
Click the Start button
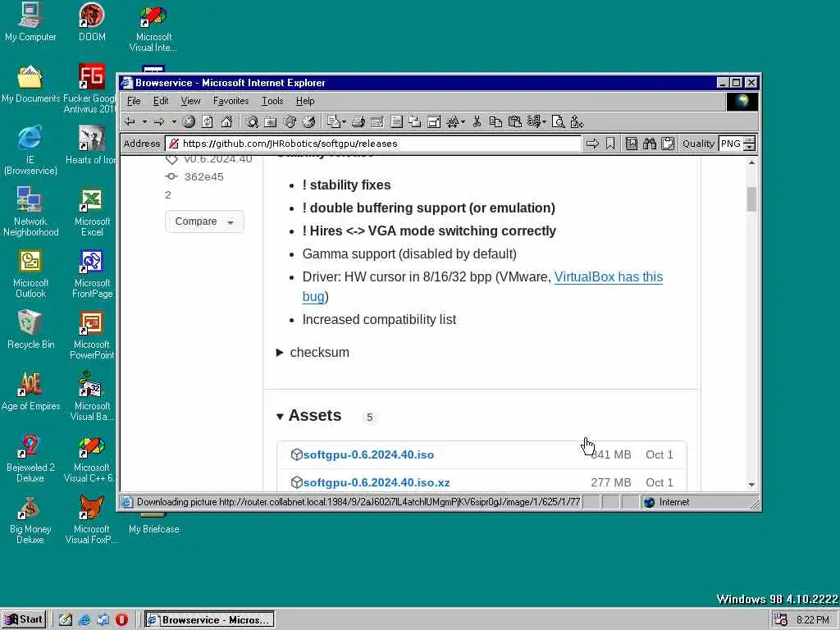24,619
